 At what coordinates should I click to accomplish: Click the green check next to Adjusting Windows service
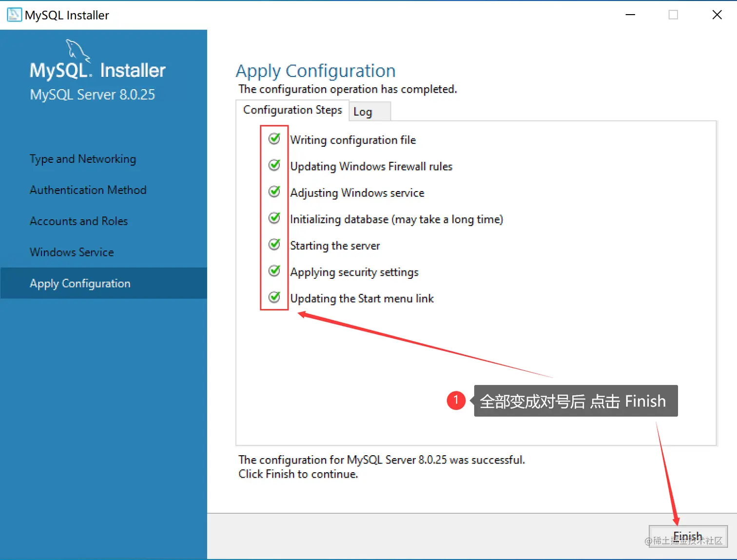274,192
